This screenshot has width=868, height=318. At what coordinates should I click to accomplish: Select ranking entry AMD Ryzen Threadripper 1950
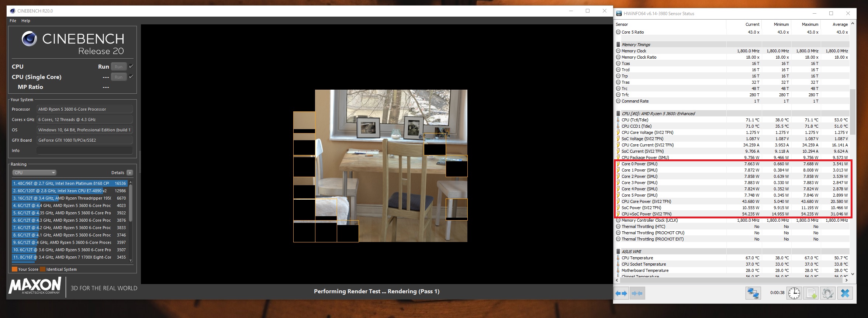pyautogui.click(x=69, y=198)
